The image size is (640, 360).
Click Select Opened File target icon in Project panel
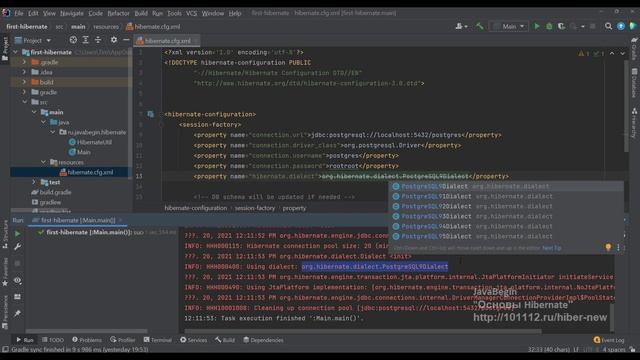(73, 40)
